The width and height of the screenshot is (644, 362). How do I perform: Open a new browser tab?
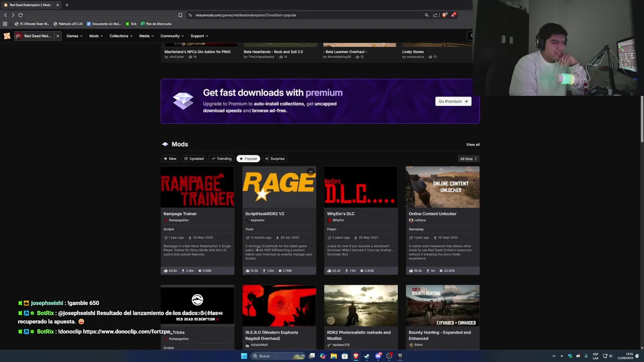(66, 5)
